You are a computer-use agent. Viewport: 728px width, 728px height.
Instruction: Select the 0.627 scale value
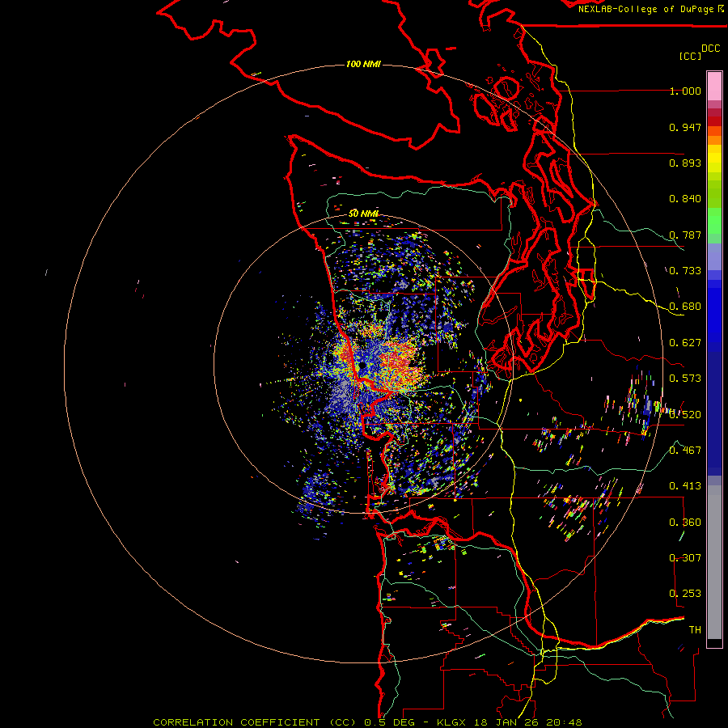(685, 343)
